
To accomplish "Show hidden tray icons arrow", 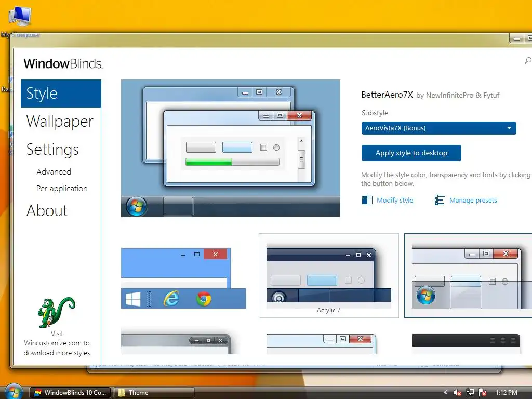I will (445, 392).
